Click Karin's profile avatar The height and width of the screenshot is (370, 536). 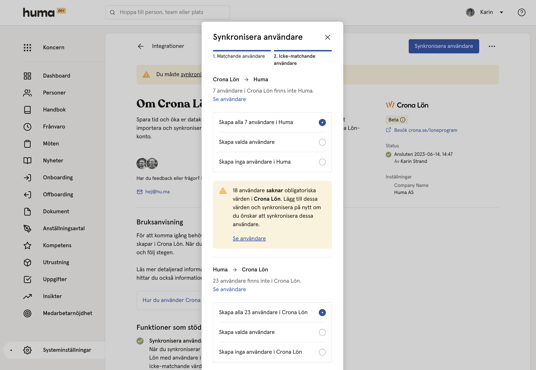pyautogui.click(x=470, y=12)
